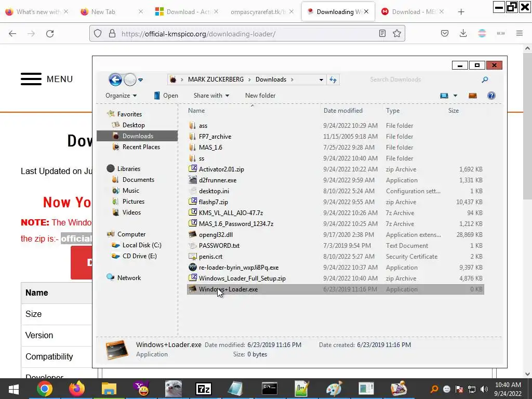Open Firefox application hamburger menu
Screen dimensions: 532x399
click(519, 33)
